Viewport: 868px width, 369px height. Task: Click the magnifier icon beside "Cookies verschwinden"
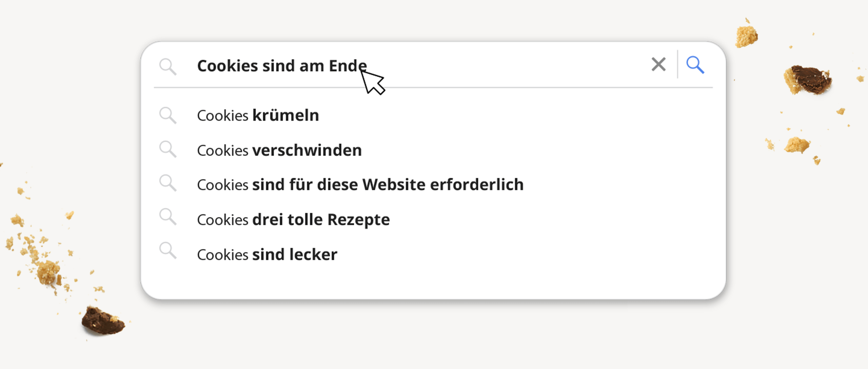coord(168,150)
